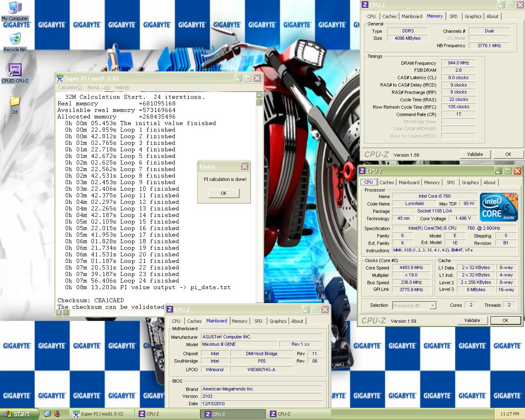Open Caches tab in CPU-Z Mainboard window
Screen dimensions: 525x420
[194, 321]
